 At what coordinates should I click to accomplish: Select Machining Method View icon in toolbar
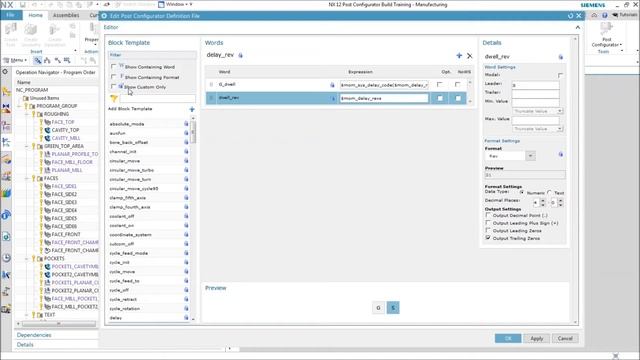pos(67,60)
